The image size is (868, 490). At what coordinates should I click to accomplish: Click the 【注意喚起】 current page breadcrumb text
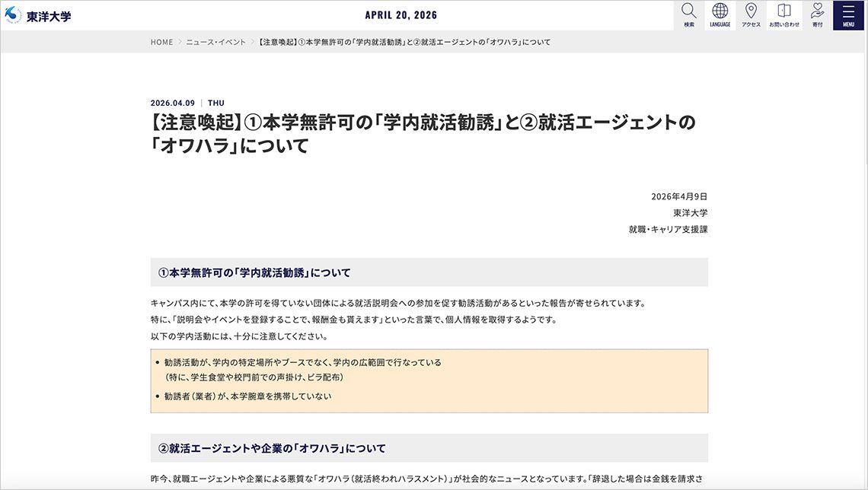click(404, 42)
